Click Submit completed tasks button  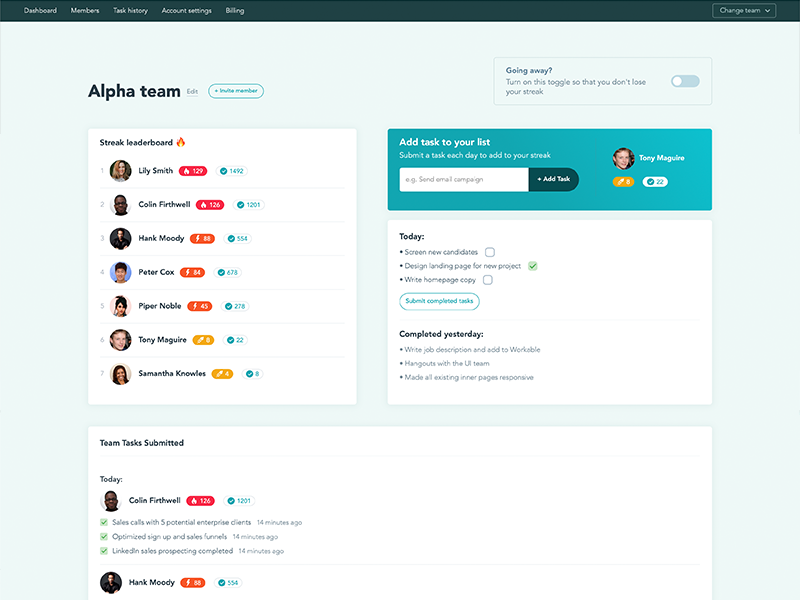pos(439,301)
